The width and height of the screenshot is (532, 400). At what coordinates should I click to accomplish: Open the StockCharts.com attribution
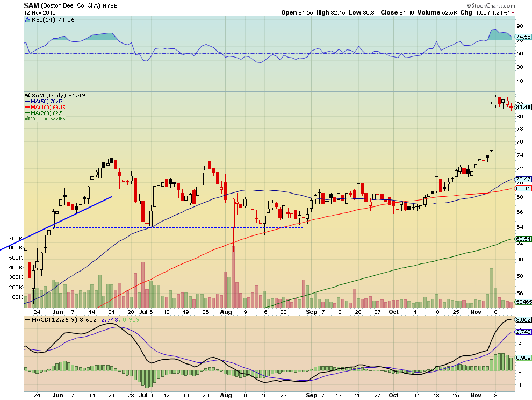click(x=491, y=5)
